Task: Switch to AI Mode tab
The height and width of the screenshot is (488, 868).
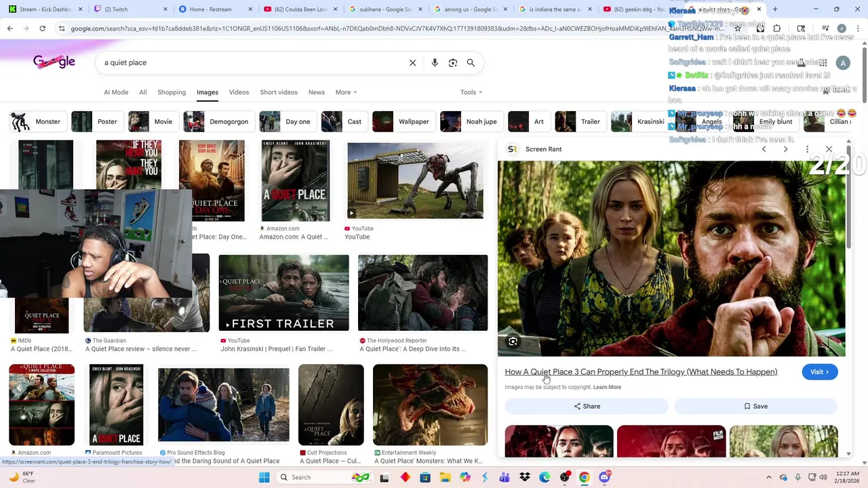Action: pyautogui.click(x=116, y=92)
